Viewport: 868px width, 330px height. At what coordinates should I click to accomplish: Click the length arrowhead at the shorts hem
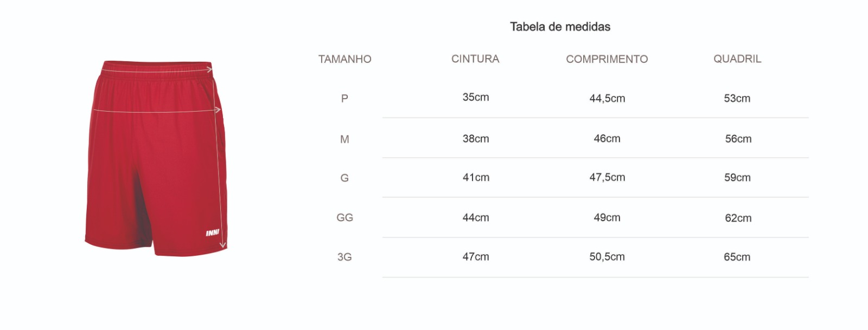pyautogui.click(x=222, y=245)
